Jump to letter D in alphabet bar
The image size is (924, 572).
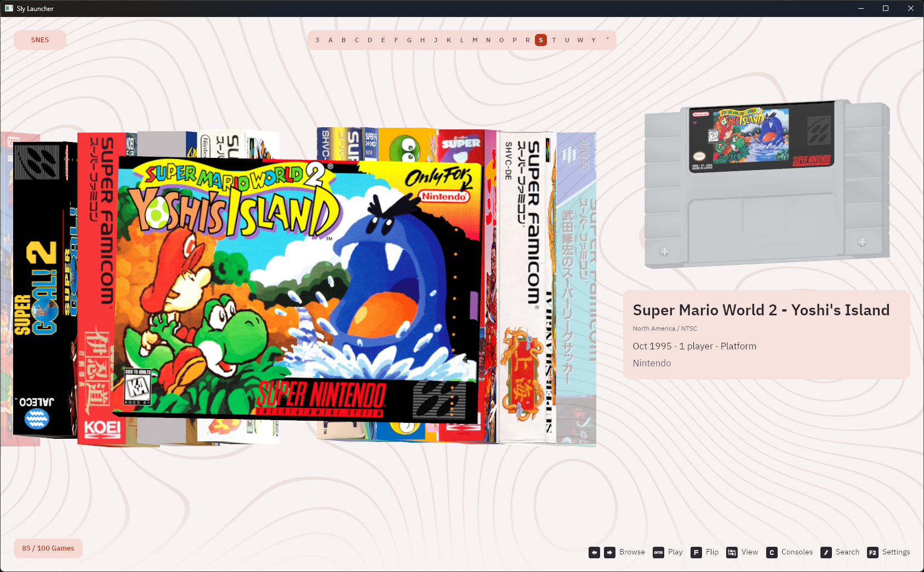[370, 40]
